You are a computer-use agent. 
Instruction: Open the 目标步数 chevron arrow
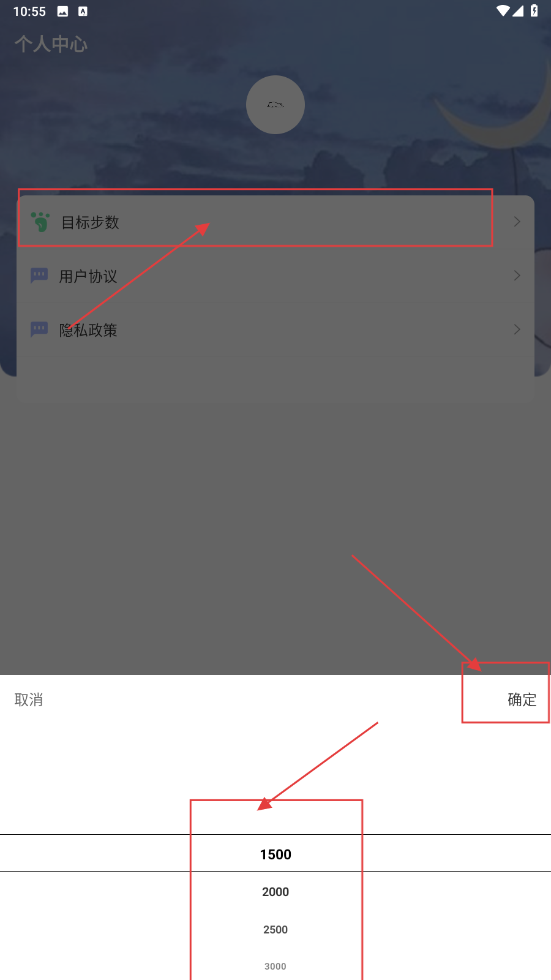(x=517, y=222)
